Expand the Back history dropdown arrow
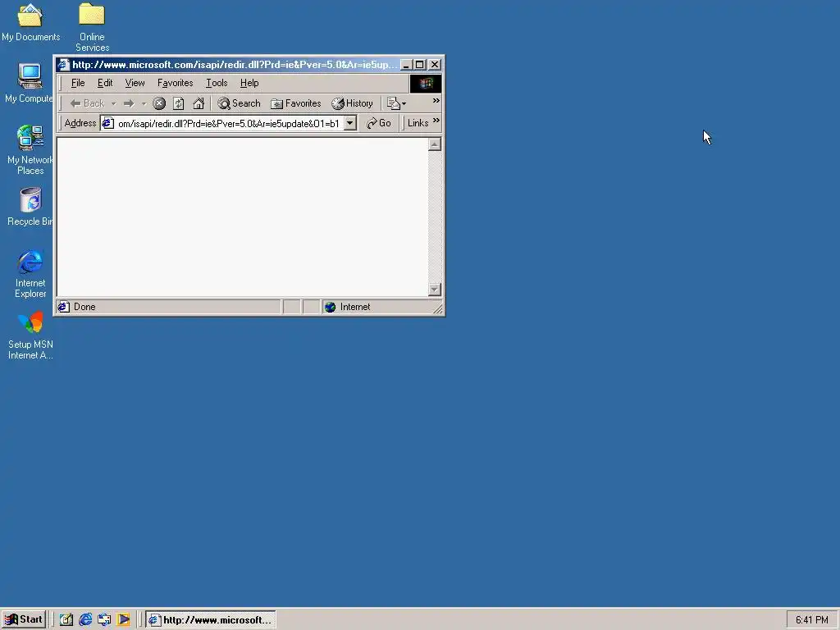 (113, 103)
